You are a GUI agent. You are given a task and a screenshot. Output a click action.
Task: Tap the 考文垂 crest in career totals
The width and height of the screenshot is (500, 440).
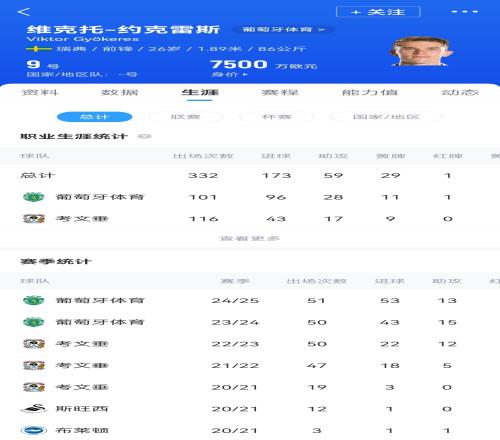click(x=34, y=219)
